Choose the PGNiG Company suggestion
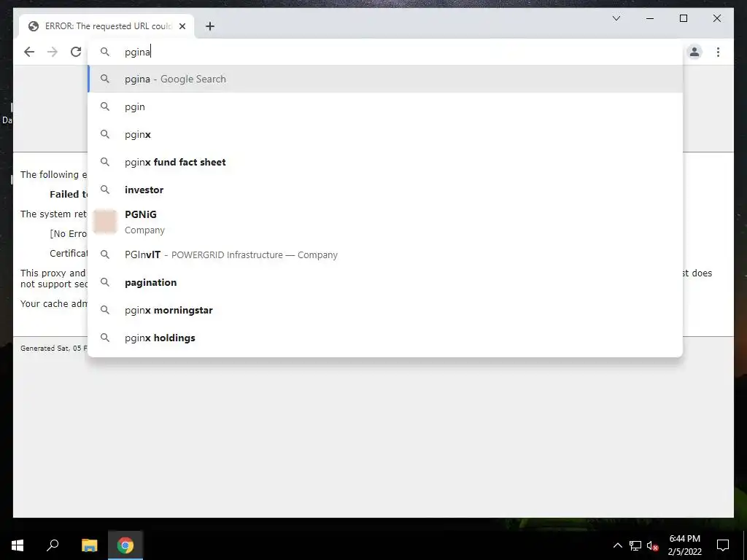The width and height of the screenshot is (747, 560). tap(385, 222)
